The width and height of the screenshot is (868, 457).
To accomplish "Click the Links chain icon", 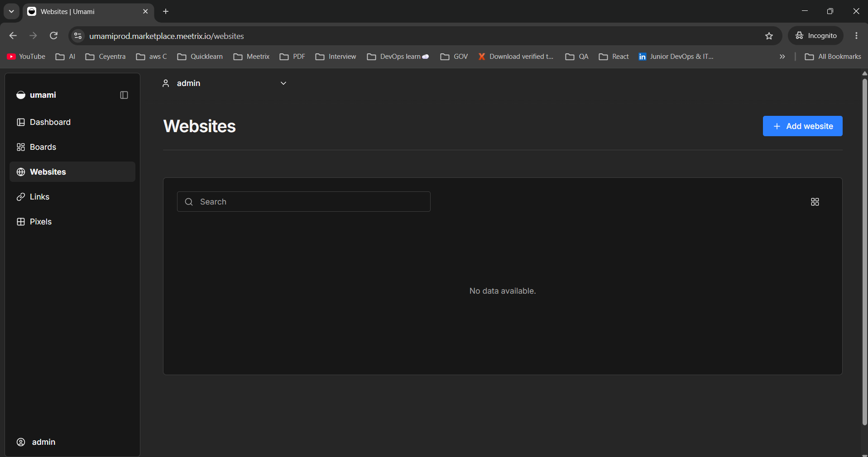I will point(21,197).
